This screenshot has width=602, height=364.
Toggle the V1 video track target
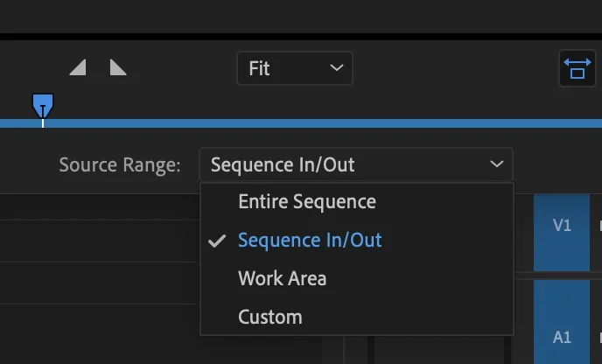click(562, 226)
